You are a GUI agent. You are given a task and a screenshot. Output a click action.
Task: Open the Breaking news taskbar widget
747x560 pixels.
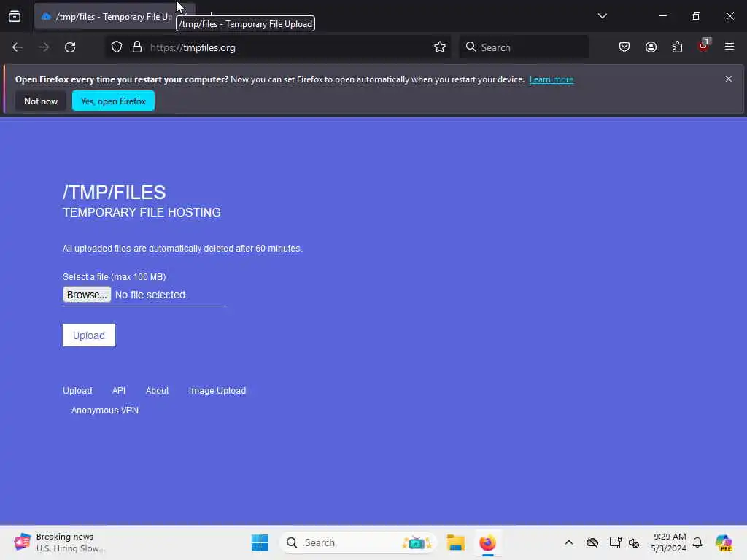pos(60,542)
